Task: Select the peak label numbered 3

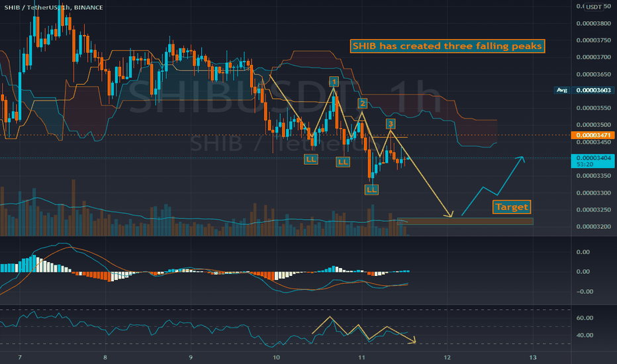Action: [391, 124]
